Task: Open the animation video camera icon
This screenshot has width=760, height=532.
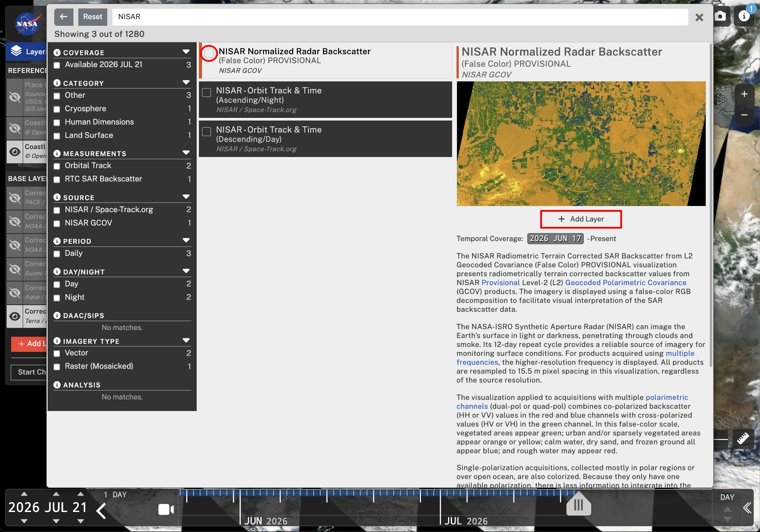Action: (x=166, y=509)
